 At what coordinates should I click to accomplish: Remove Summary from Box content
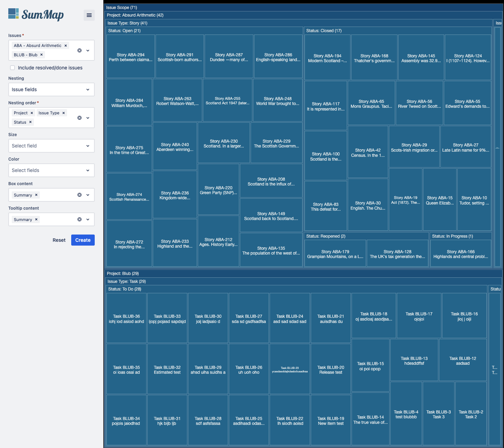tap(36, 195)
